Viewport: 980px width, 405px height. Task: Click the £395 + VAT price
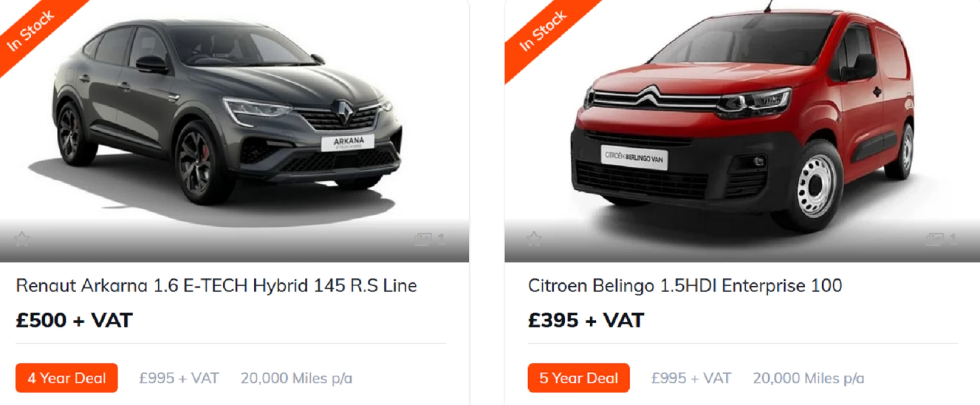586,320
